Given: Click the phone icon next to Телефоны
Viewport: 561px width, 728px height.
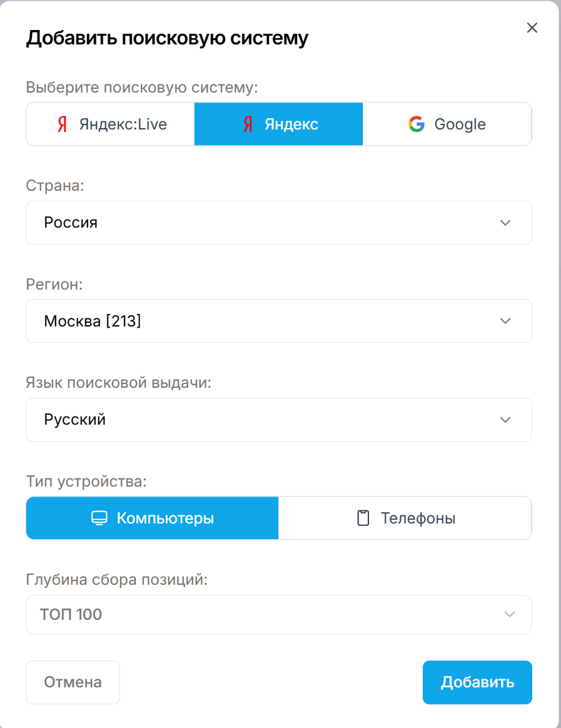Looking at the screenshot, I should click(x=363, y=518).
